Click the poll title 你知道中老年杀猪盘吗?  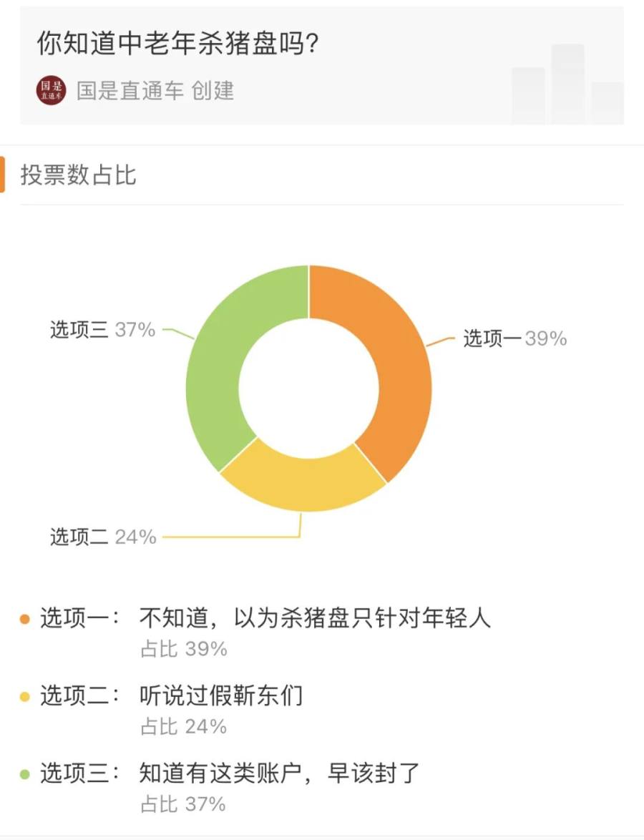(178, 44)
